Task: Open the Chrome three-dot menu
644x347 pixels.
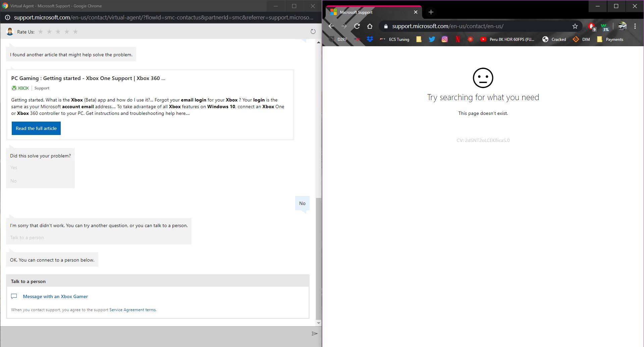Action: click(x=635, y=26)
